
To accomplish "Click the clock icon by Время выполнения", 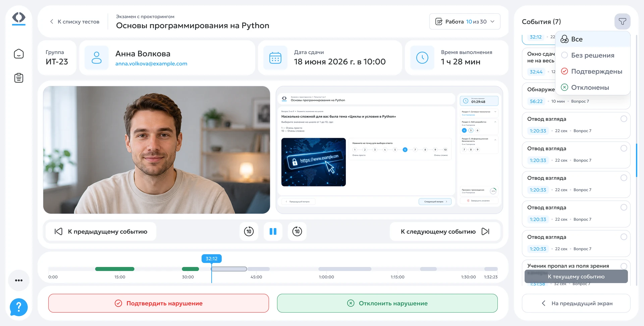I will (x=422, y=58).
